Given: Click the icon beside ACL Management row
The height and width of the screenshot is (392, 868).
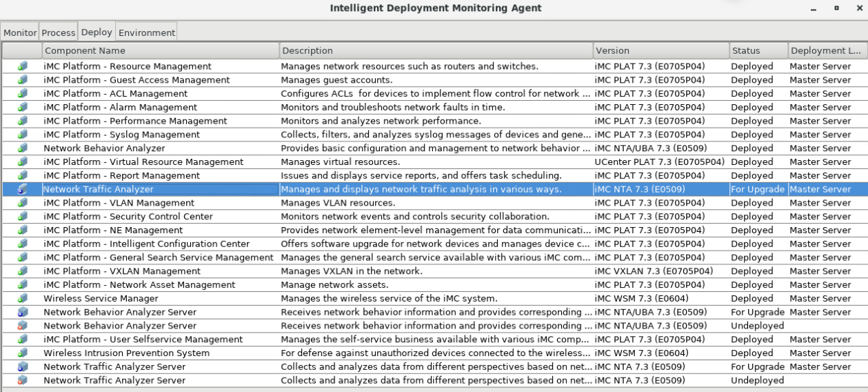Looking at the screenshot, I should click(x=23, y=94).
